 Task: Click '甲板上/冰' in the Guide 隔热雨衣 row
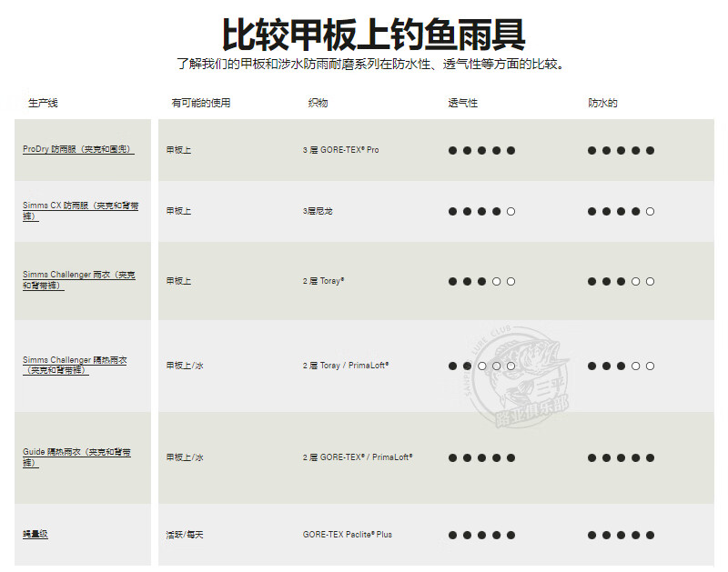pyautogui.click(x=185, y=457)
